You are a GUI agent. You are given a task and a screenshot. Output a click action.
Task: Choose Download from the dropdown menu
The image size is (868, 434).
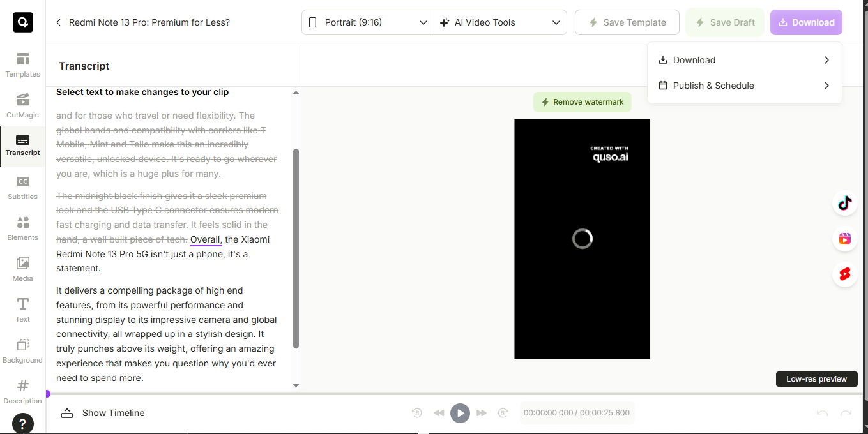click(x=744, y=60)
